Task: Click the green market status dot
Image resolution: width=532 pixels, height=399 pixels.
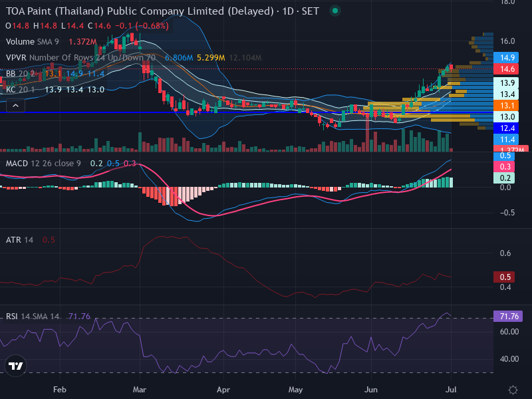Action: (x=335, y=11)
